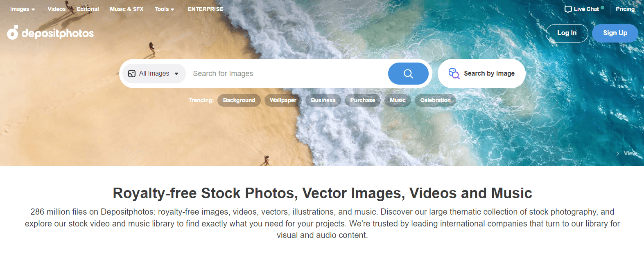Image resolution: width=644 pixels, height=280 pixels.
Task: Start a Live Chat
Action: click(x=584, y=9)
